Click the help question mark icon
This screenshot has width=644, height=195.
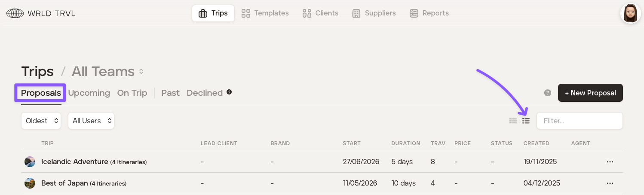547,93
